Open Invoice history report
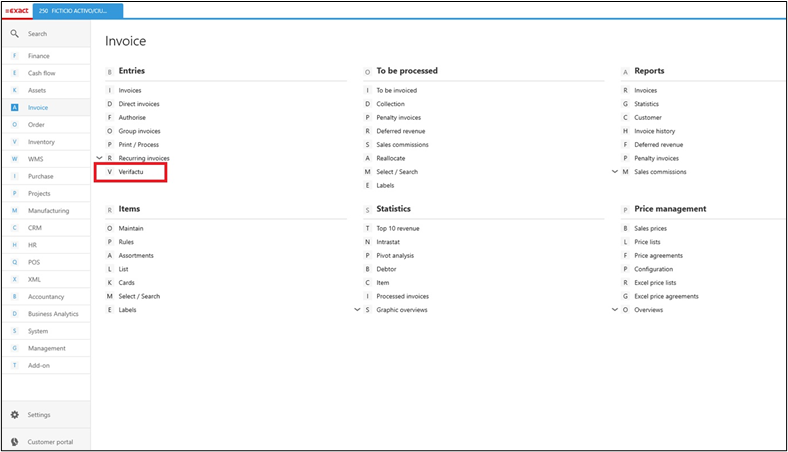This screenshot has width=788, height=452. 654,131
